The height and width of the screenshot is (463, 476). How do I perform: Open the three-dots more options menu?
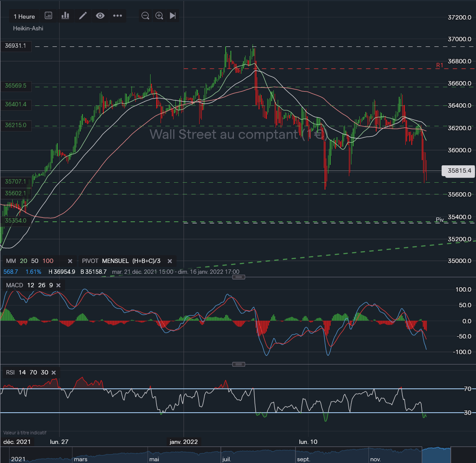[118, 16]
